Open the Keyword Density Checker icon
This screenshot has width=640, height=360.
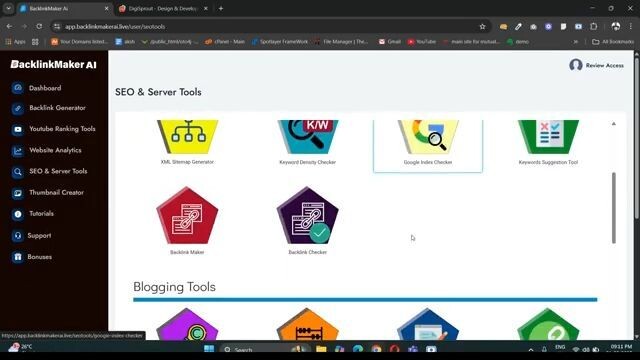point(308,137)
